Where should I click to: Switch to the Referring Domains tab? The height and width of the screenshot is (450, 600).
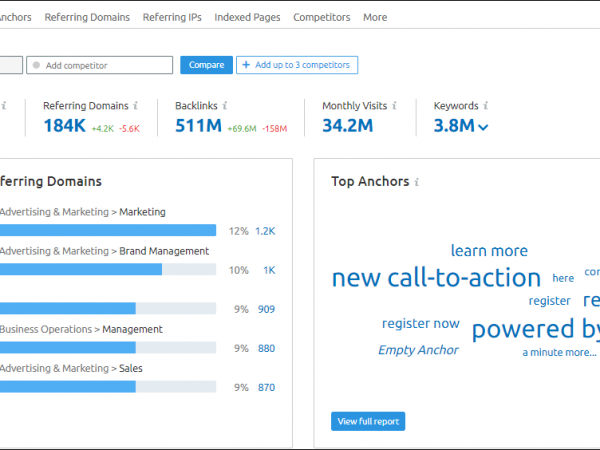coord(88,17)
